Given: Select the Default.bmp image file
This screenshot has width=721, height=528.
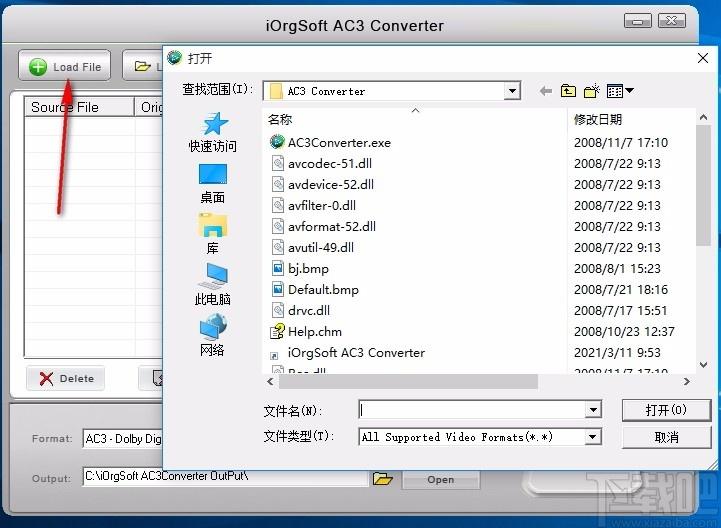Looking at the screenshot, I should pyautogui.click(x=323, y=290).
